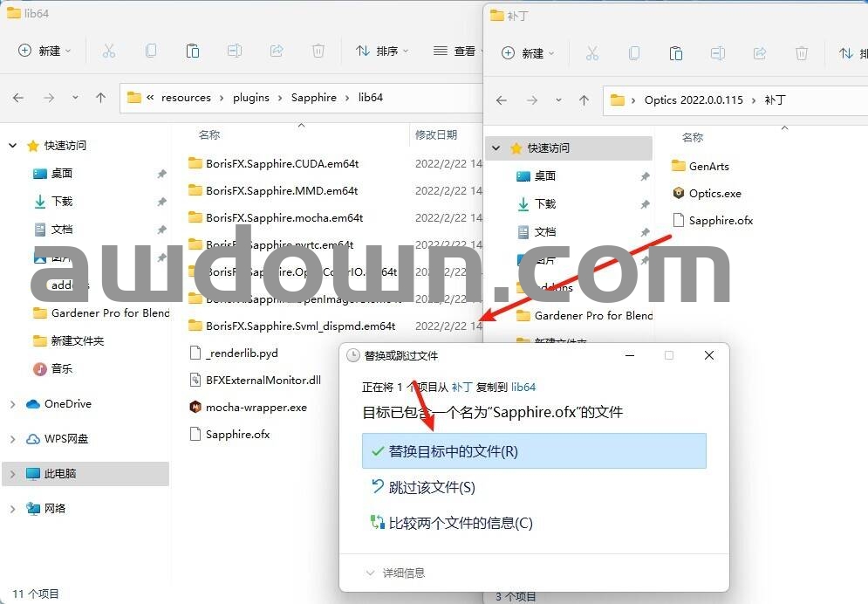
Task: Click the share icon in lib64 toolbar
Action: [x=277, y=51]
